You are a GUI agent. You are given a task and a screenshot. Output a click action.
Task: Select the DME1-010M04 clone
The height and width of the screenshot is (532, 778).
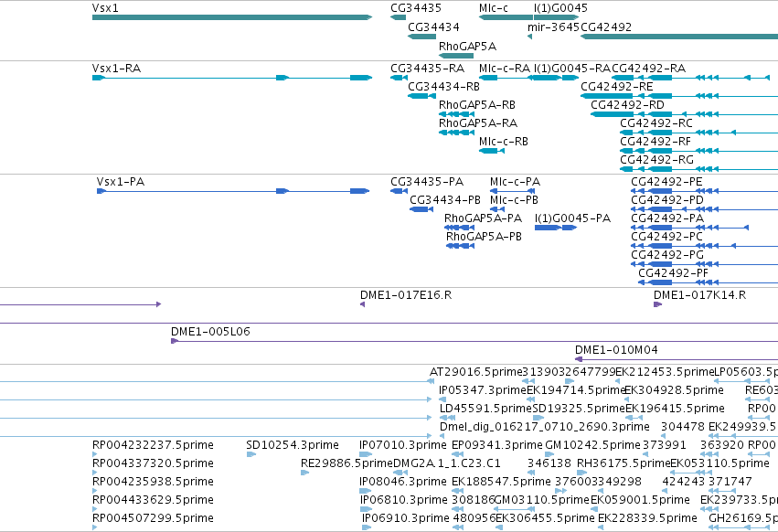pos(677,359)
